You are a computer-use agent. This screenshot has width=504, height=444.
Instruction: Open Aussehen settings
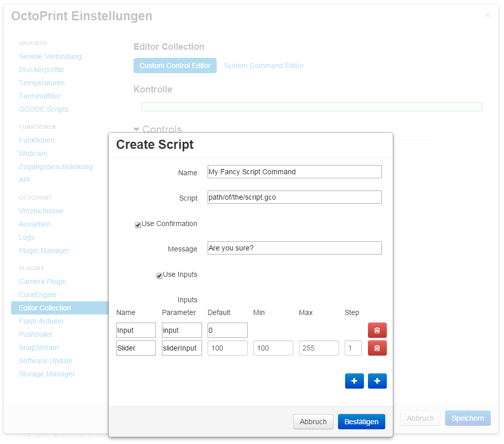35,224
